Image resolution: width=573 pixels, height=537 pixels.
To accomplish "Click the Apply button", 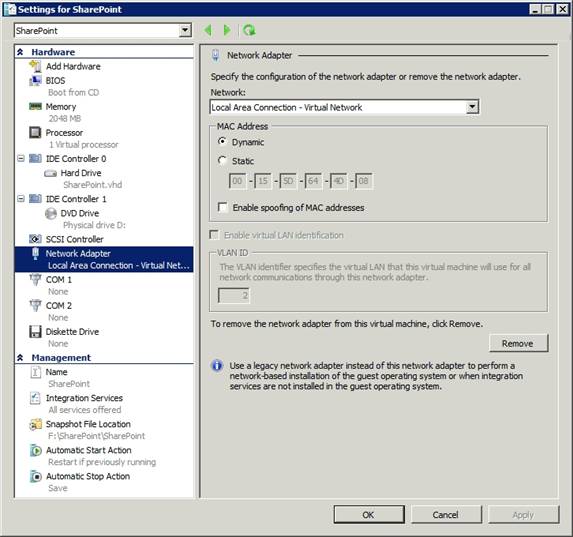I will (523, 514).
